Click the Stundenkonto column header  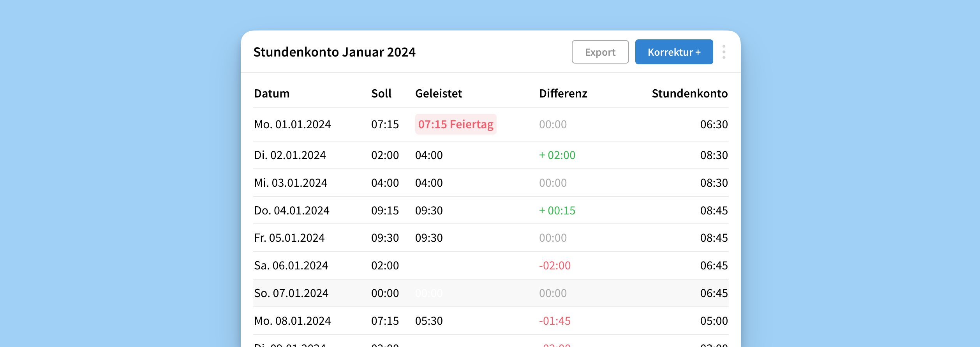(689, 94)
